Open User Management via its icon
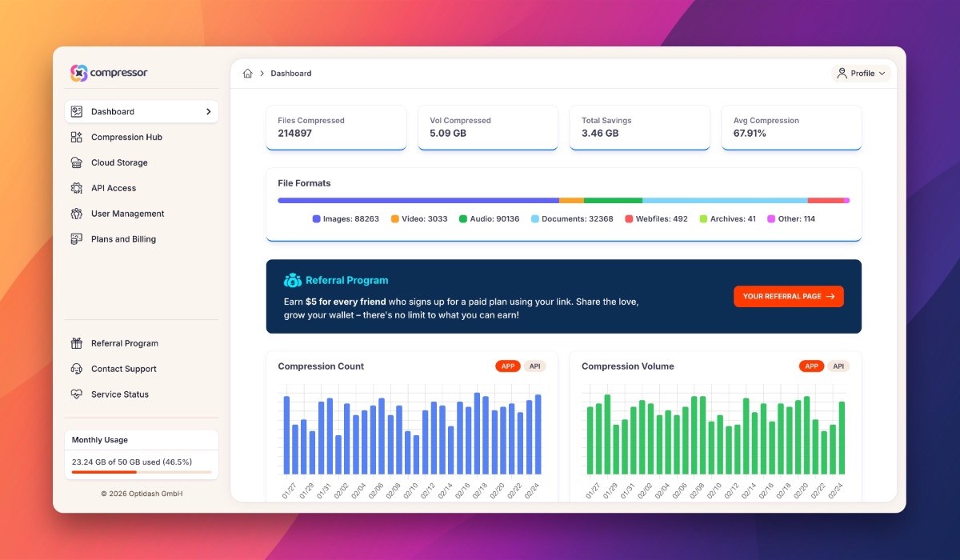 pyautogui.click(x=77, y=214)
